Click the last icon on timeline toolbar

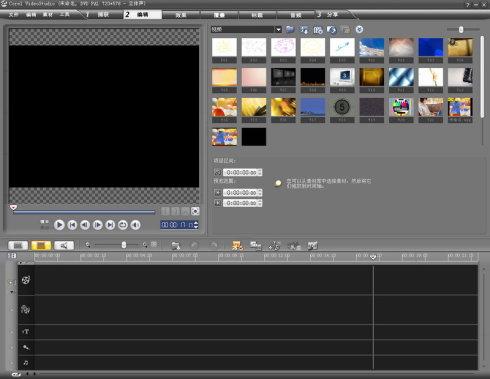312,246
